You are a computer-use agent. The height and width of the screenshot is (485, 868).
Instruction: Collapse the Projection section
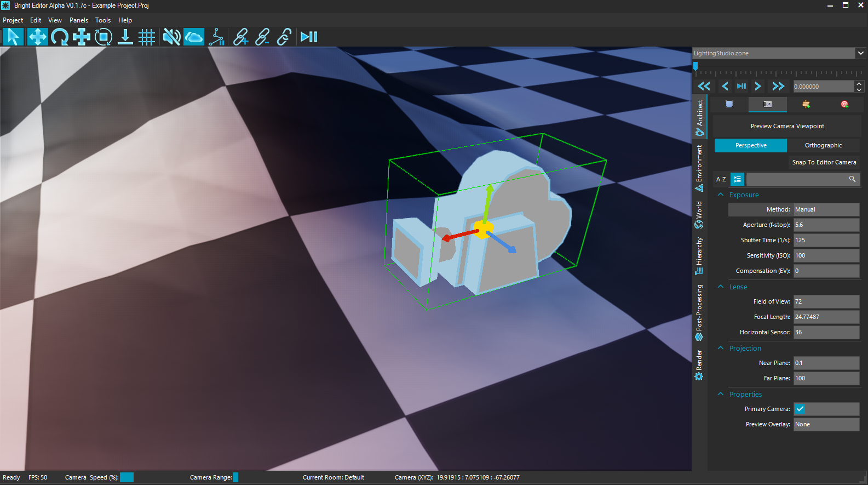tap(721, 348)
